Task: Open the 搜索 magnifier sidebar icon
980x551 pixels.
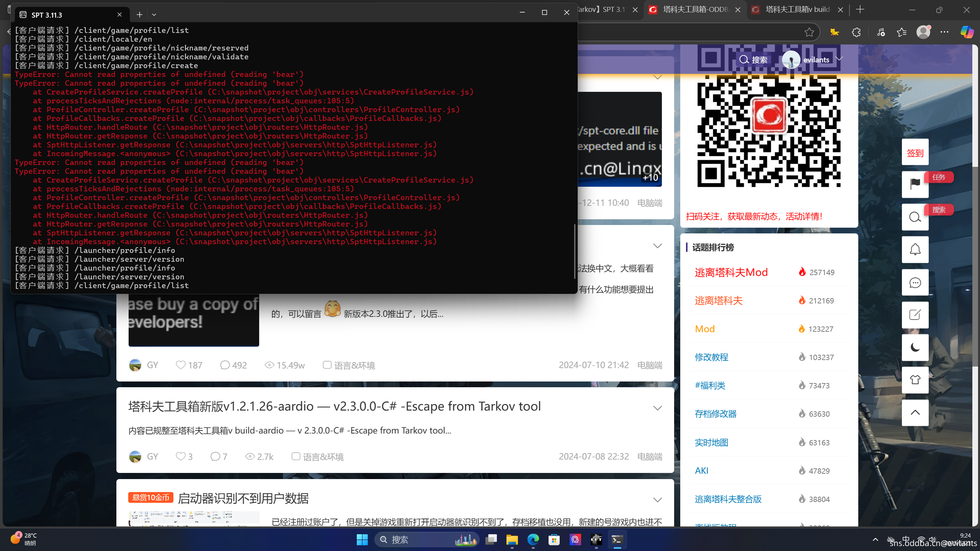Action: coord(915,217)
